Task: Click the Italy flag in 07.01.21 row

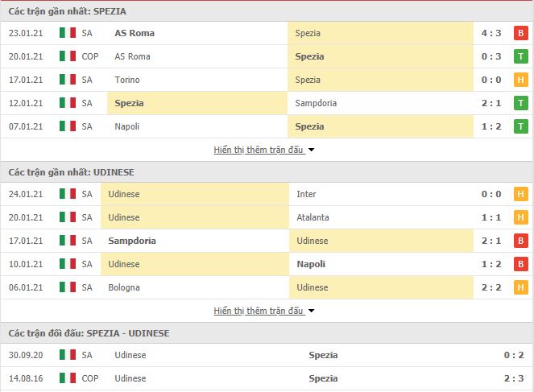Action: click(x=68, y=126)
